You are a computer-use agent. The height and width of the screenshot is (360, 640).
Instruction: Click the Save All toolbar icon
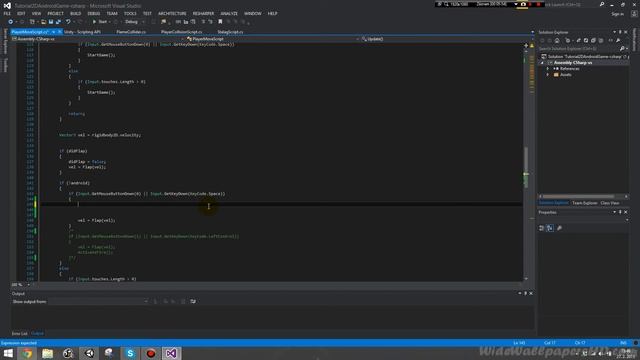point(58,22)
